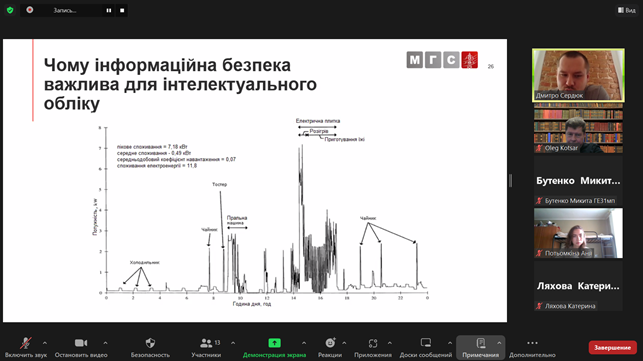The image size is (643, 361).
Task: Select Дмитро Сердюк video thumbnail
Action: pyautogui.click(x=578, y=75)
